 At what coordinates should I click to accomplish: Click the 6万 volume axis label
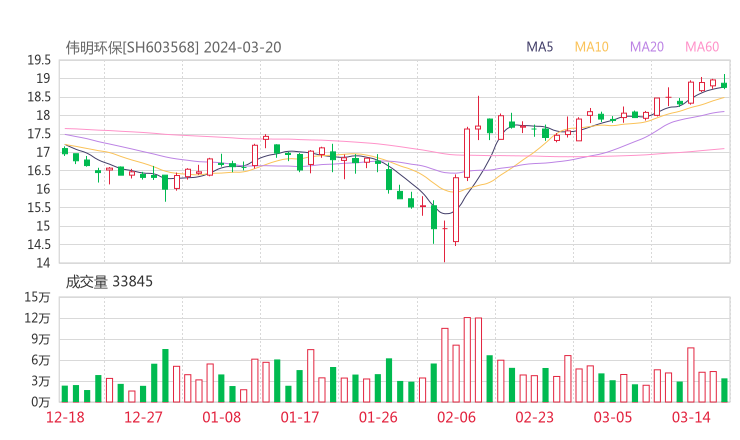40,360
